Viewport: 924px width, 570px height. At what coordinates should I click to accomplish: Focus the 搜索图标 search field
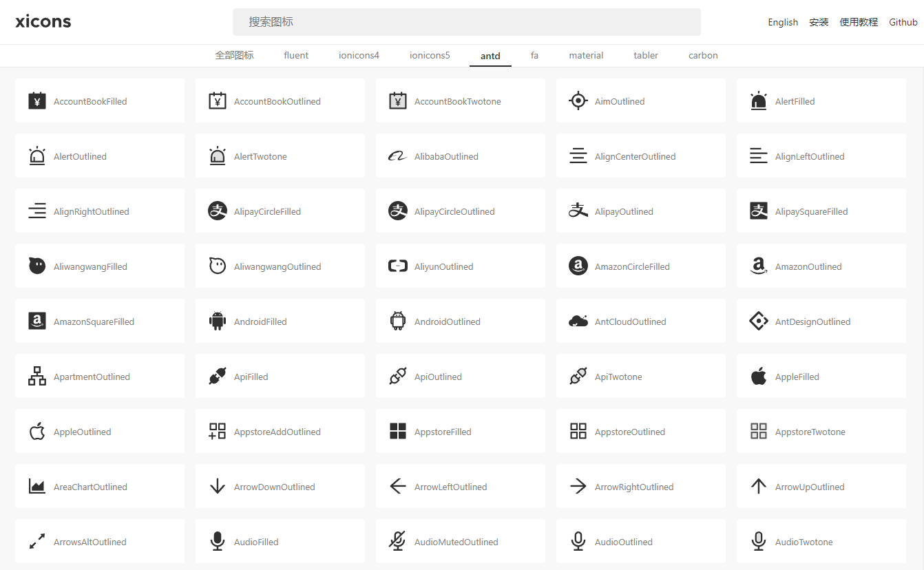click(x=467, y=22)
